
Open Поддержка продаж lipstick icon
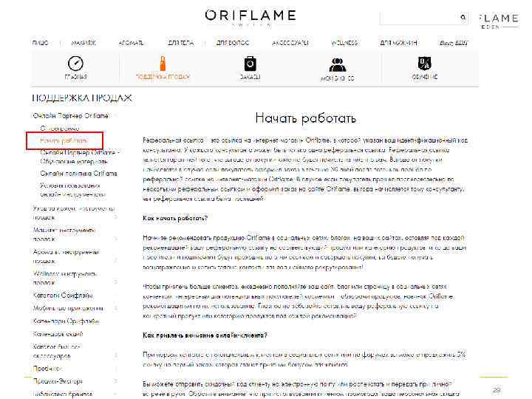(x=163, y=64)
